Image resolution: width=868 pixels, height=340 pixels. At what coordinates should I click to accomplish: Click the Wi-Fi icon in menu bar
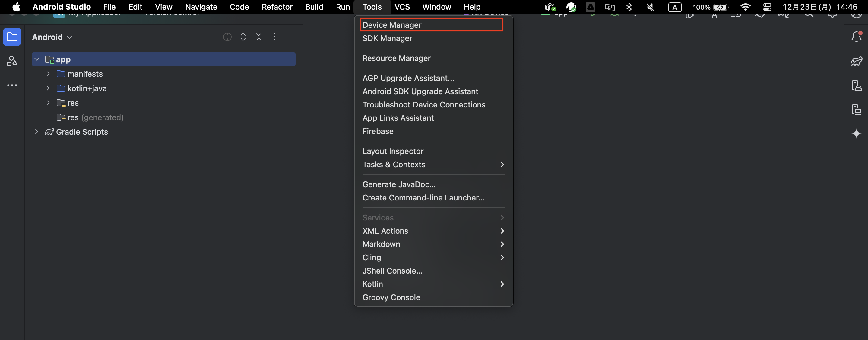745,7
